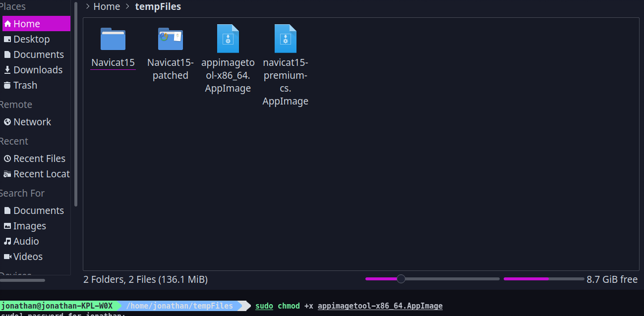Click the Desktop icon in sidebar
Screen dimensions: 644x316
(8, 39)
